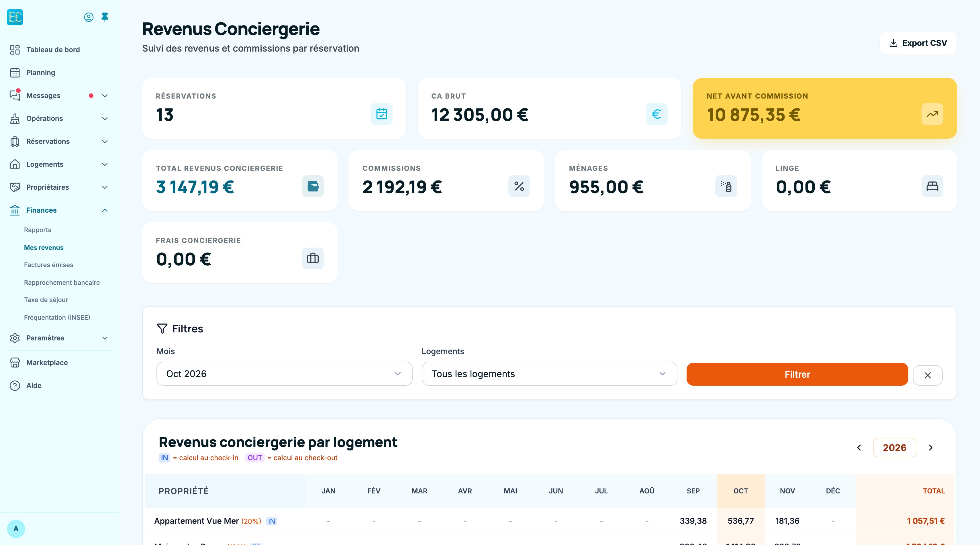The width and height of the screenshot is (980, 545).
Task: Go to next year arrow
Action: tap(930, 448)
